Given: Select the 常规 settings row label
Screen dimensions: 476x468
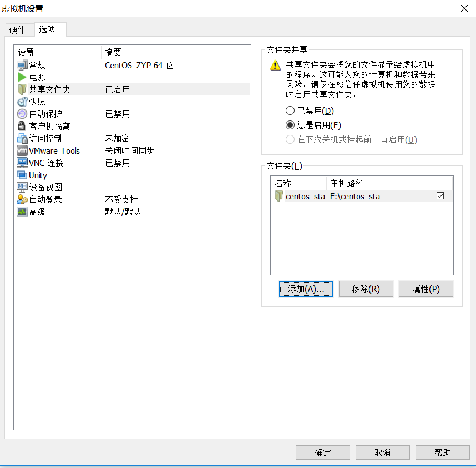Looking at the screenshot, I should pyautogui.click(x=37, y=65).
